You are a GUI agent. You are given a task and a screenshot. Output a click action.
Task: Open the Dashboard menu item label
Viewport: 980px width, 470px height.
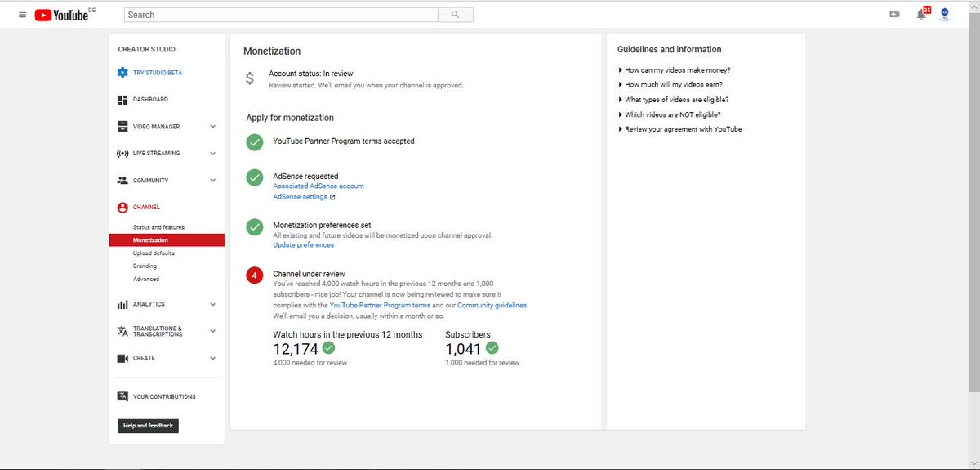pos(150,100)
